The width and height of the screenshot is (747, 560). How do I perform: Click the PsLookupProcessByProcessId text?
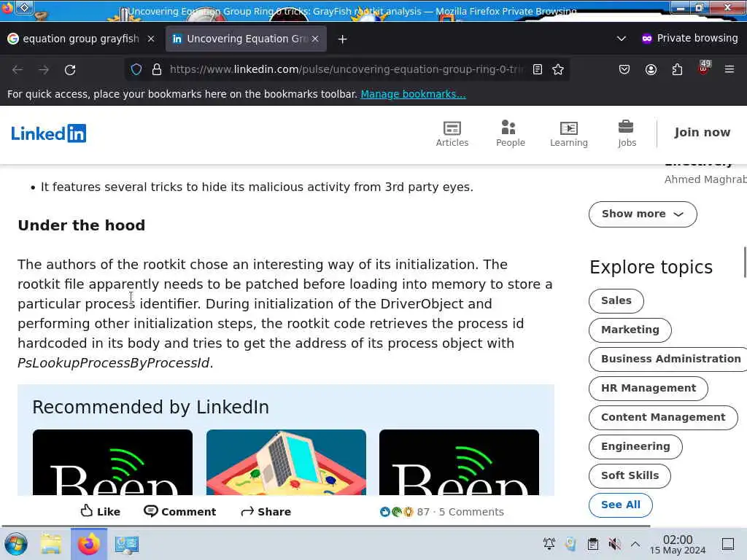[x=113, y=363]
